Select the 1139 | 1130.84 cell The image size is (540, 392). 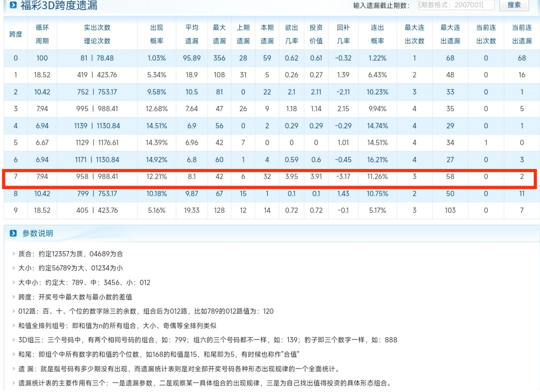(x=97, y=126)
